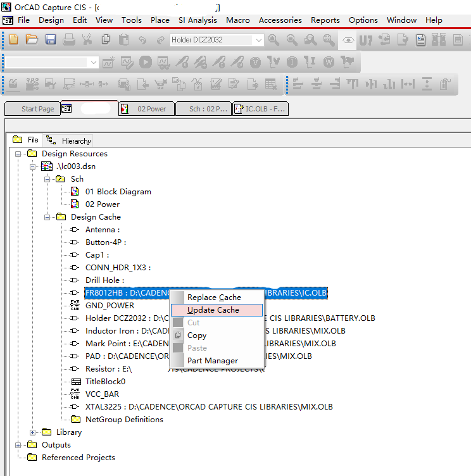Collapse the Design Resources tree node
This screenshot has height=476, width=471.
(x=18, y=154)
